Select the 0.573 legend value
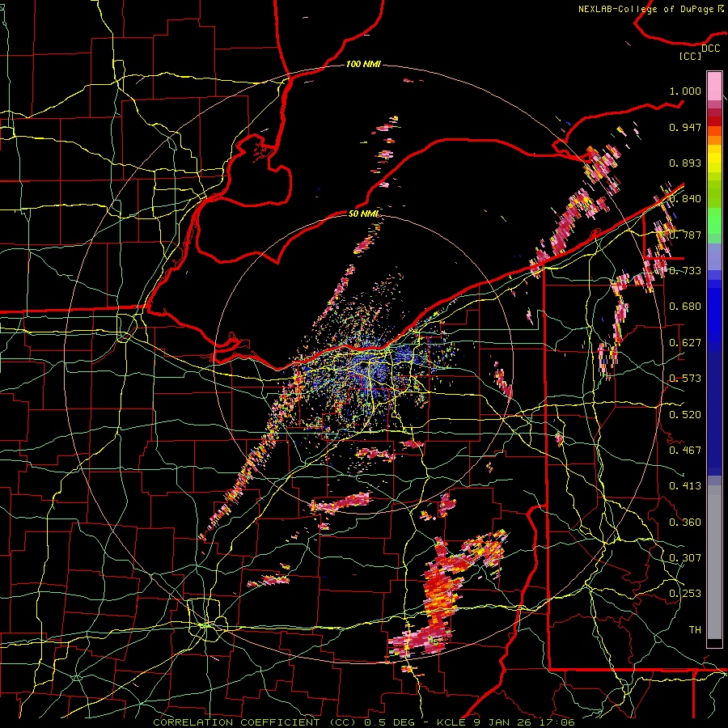This screenshot has width=728, height=728. [x=685, y=379]
